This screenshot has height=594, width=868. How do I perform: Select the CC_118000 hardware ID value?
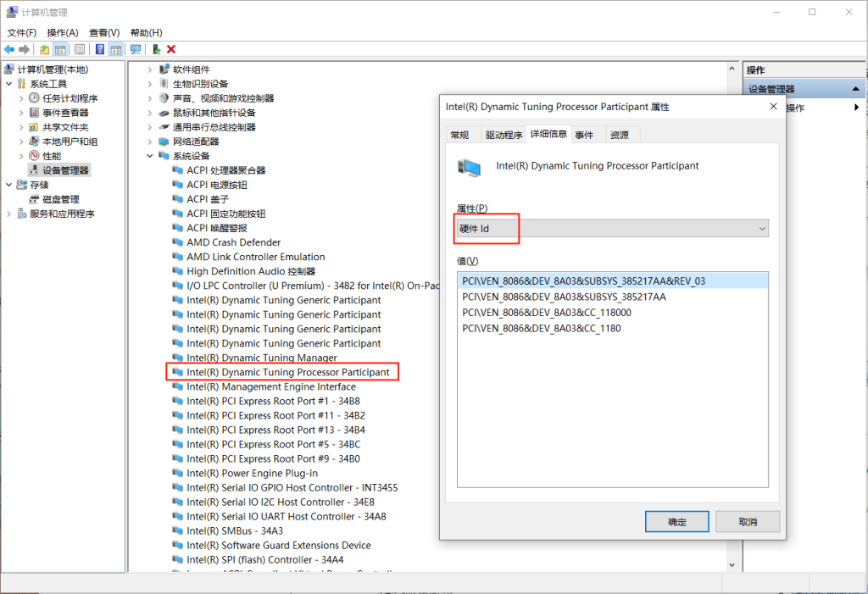546,313
